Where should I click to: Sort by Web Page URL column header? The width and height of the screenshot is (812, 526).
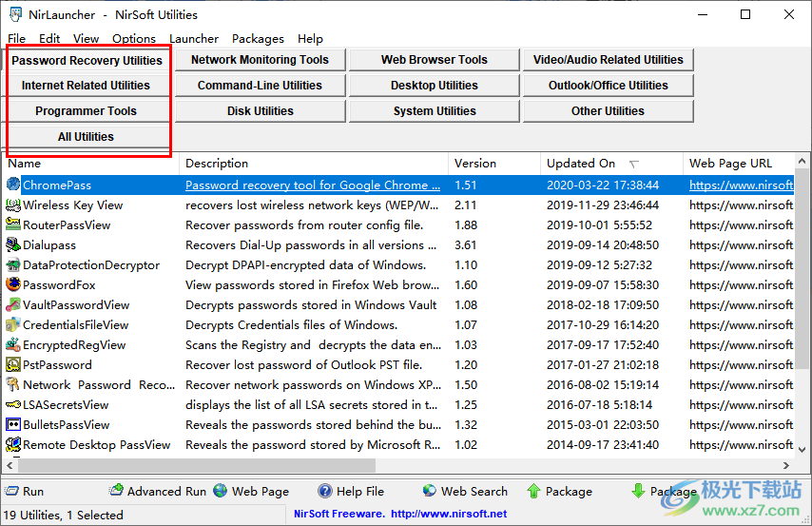(739, 164)
